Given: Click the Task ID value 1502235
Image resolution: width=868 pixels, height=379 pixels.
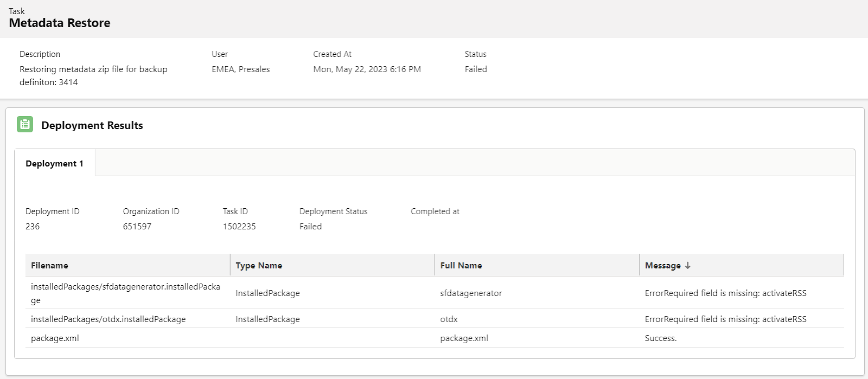Looking at the screenshot, I should click(239, 227).
